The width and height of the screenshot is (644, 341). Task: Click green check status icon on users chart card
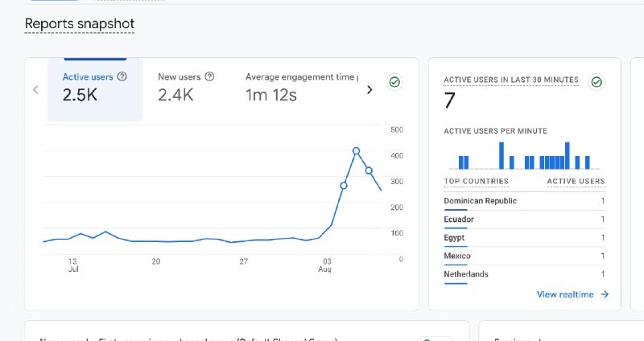(x=394, y=82)
